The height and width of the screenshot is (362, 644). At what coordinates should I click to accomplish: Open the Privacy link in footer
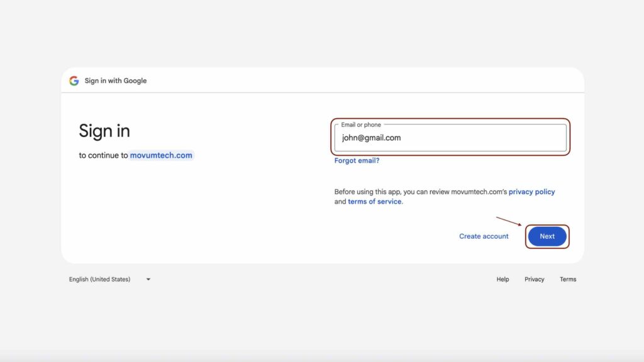[x=534, y=279]
